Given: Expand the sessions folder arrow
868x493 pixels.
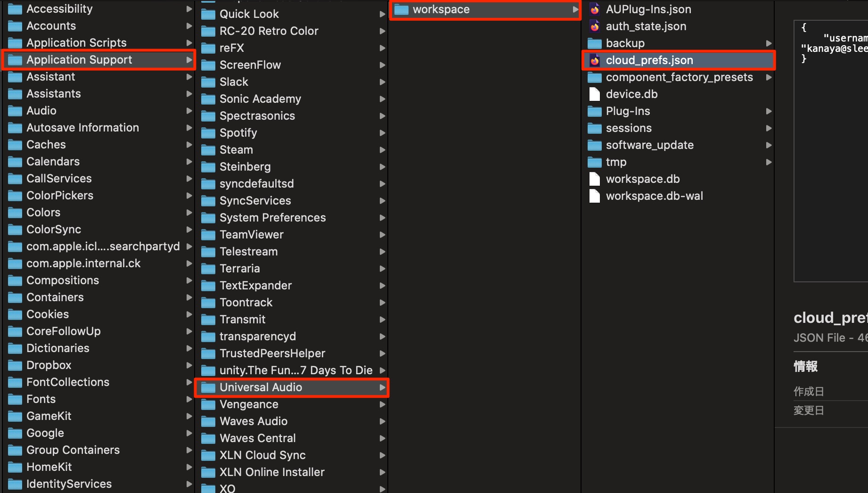Looking at the screenshot, I should [x=769, y=128].
